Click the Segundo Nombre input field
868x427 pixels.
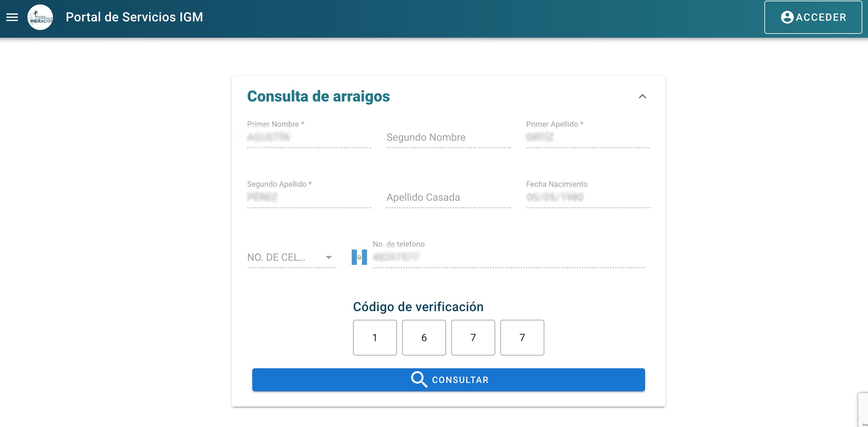448,137
